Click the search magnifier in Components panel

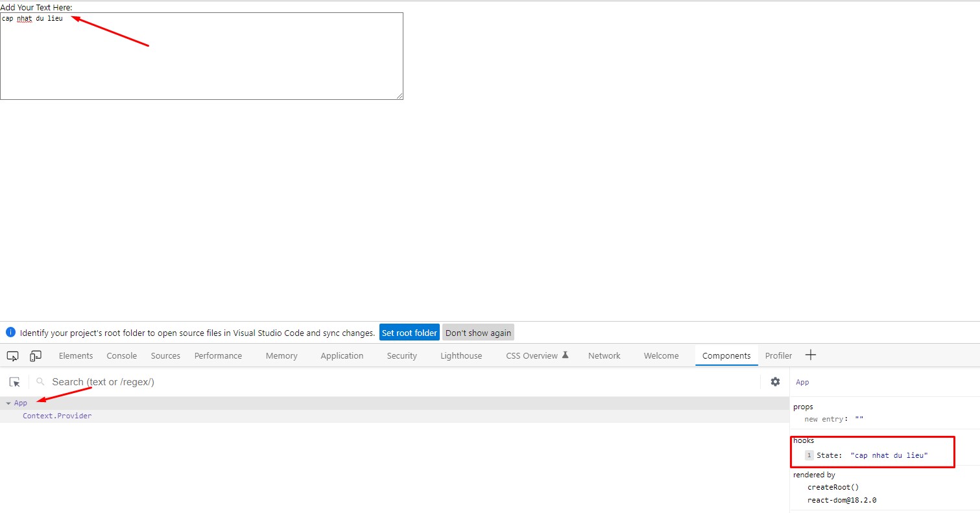39,382
